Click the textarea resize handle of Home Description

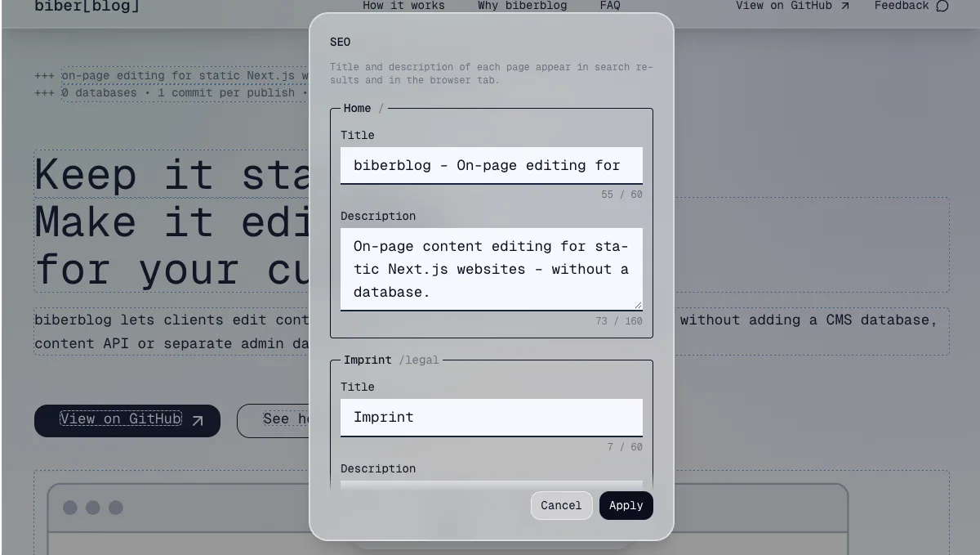[x=638, y=306]
